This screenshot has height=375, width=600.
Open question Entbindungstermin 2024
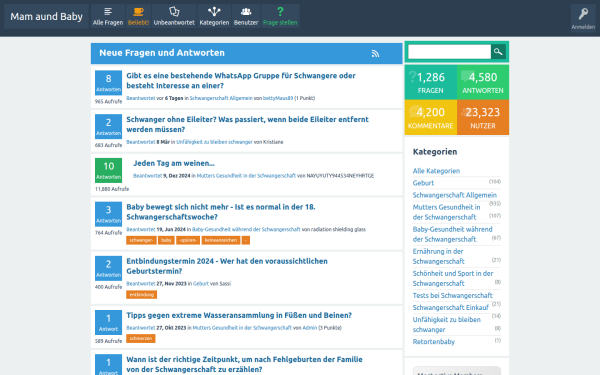(x=227, y=266)
